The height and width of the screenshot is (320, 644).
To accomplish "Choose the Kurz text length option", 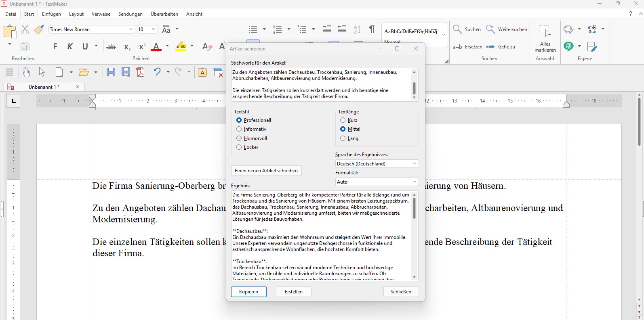I will pos(343,120).
